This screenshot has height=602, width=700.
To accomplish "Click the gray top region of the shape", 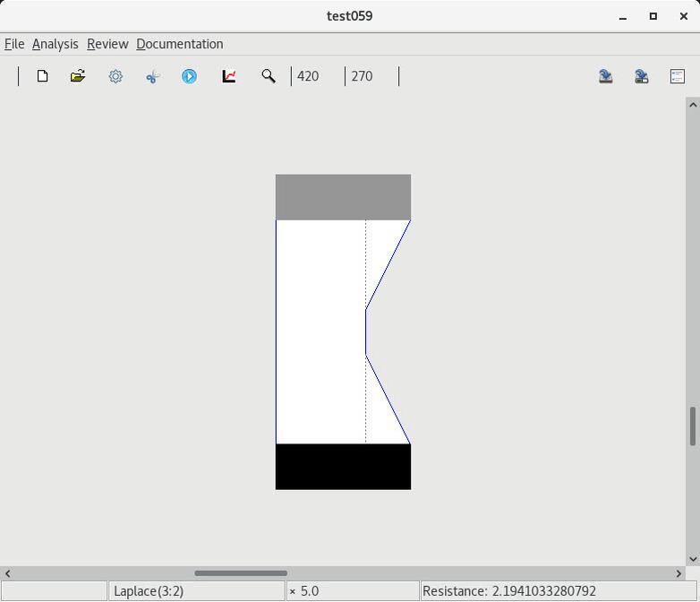I will pyautogui.click(x=343, y=197).
